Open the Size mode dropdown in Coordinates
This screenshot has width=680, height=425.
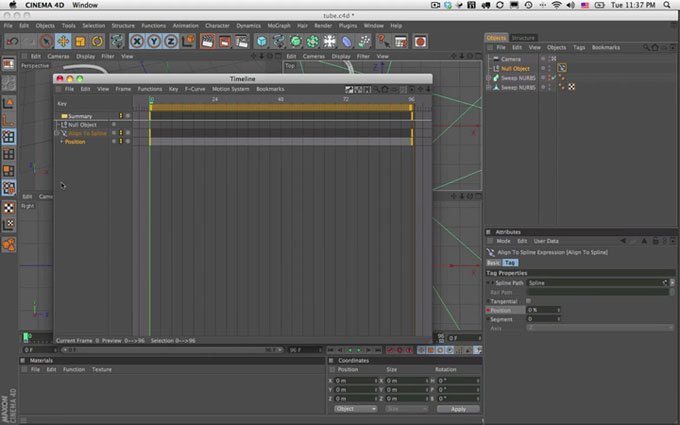[406, 409]
